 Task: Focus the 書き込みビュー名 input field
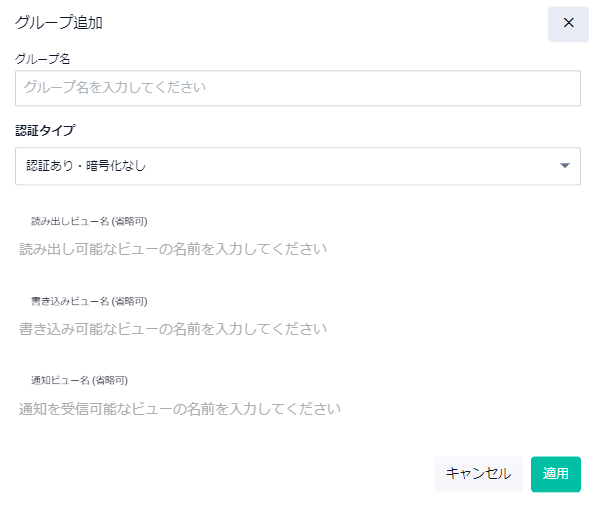click(298, 329)
